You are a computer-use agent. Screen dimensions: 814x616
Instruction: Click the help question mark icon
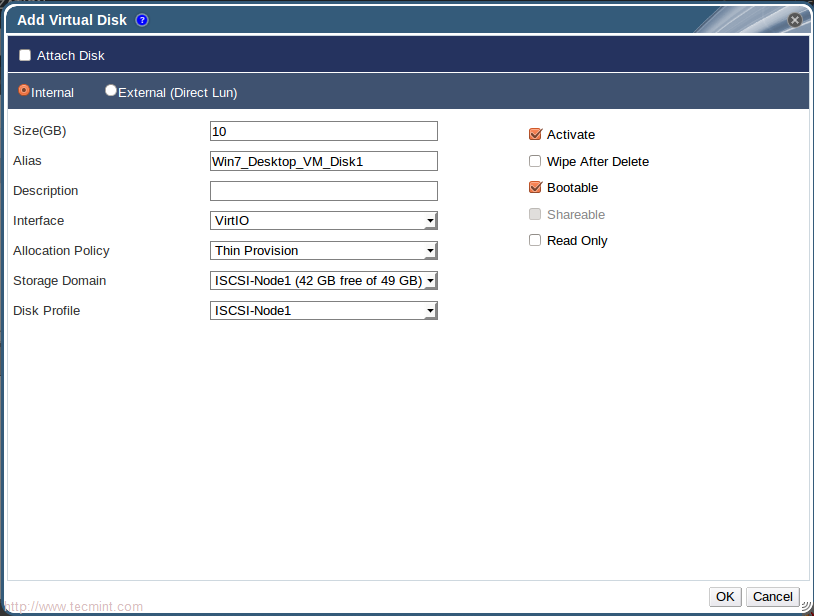(142, 20)
